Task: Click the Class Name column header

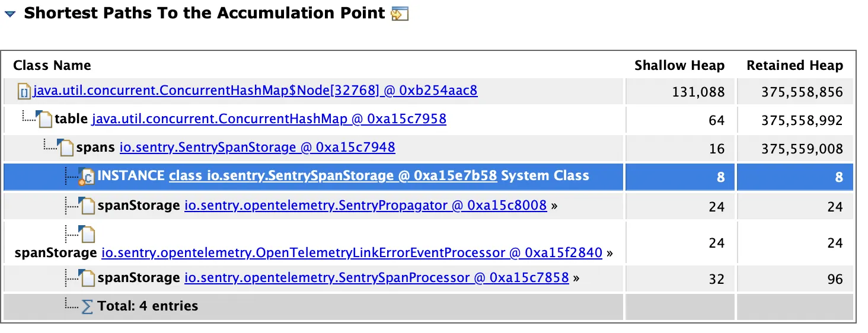Action: (x=52, y=65)
